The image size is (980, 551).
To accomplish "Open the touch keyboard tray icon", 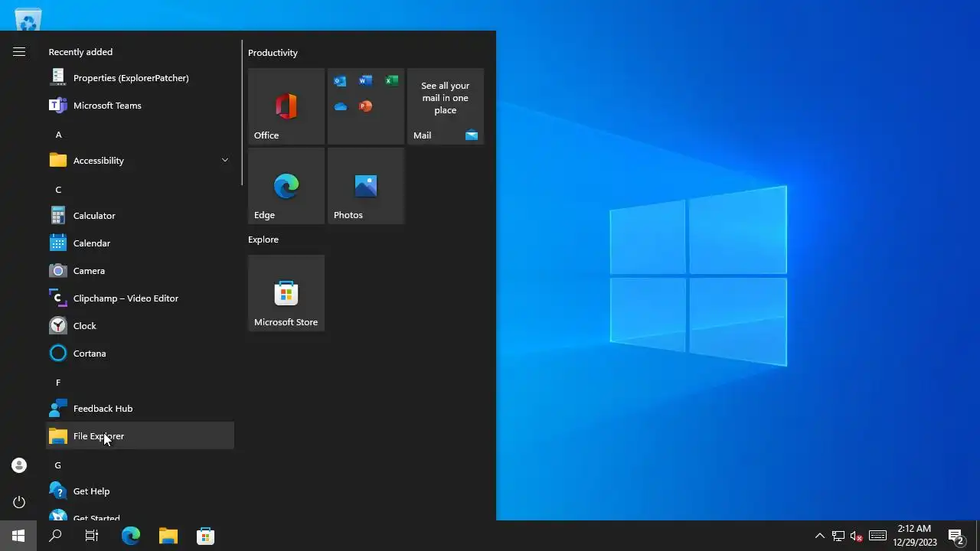I will [x=878, y=536].
